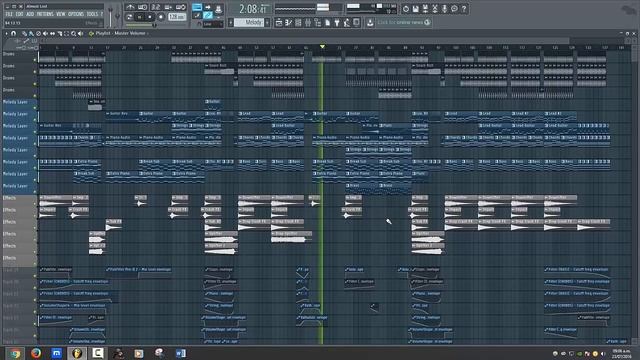This screenshot has height=360, width=640.
Task: Click the arrow left of the Melody pattern selector
Action: pos(231,22)
